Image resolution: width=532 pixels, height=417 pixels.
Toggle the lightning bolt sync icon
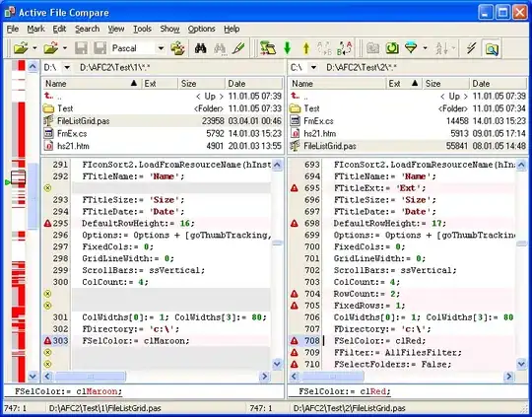pos(471,48)
